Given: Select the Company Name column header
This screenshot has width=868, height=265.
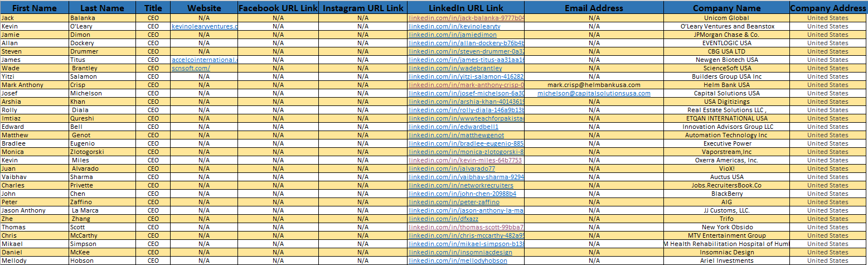Looking at the screenshot, I should tap(726, 8).
